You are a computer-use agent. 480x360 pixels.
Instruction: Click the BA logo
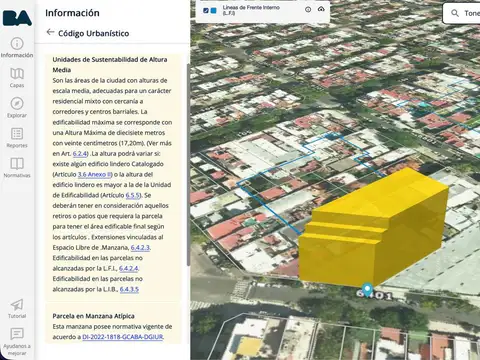pos(17,18)
